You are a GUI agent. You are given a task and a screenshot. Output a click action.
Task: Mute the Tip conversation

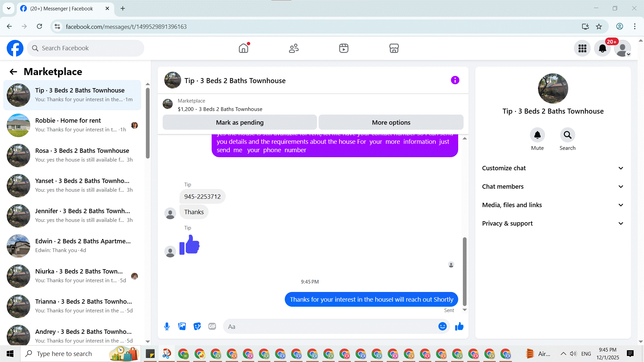pos(537,135)
